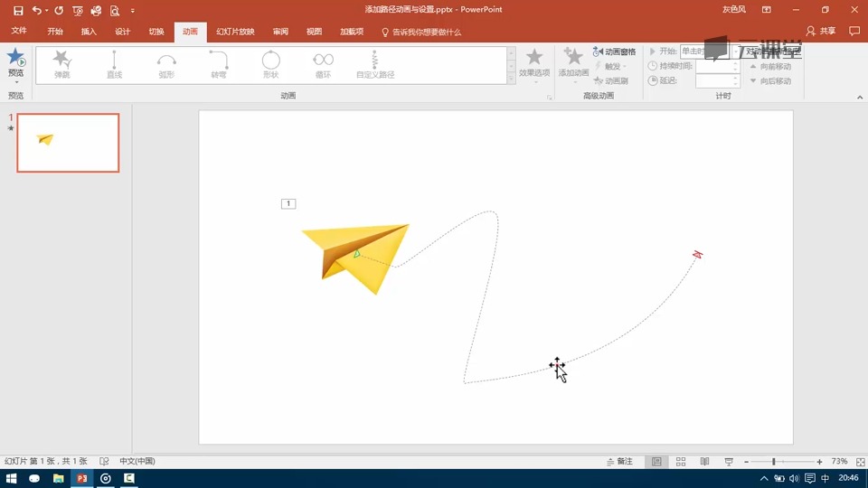Choose the 直线 line motion path

[114, 65]
